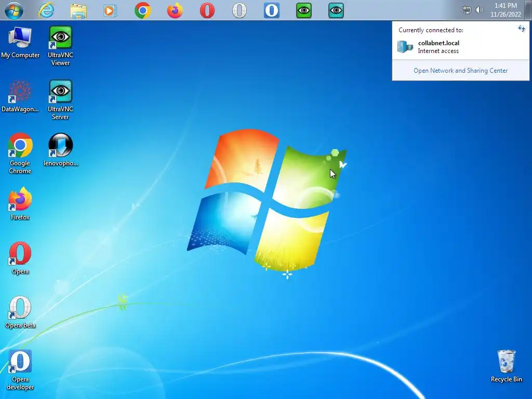
Task: Select Google Chrome desktop shortcut
Action: point(20,154)
